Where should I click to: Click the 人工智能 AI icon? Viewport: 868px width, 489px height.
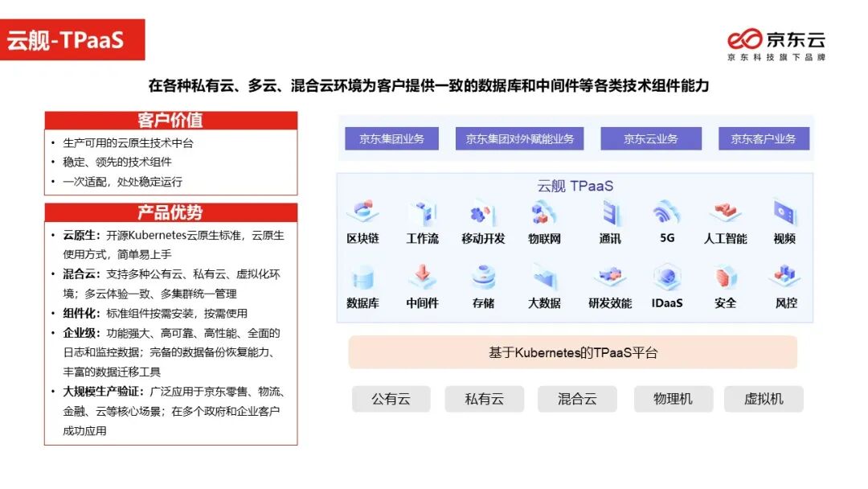pos(725,212)
